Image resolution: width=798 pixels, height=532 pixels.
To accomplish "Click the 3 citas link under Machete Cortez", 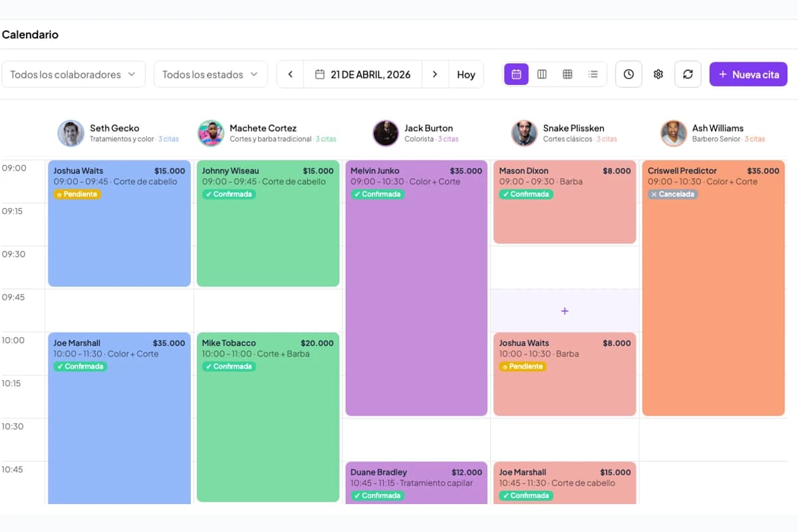I will coord(326,140).
